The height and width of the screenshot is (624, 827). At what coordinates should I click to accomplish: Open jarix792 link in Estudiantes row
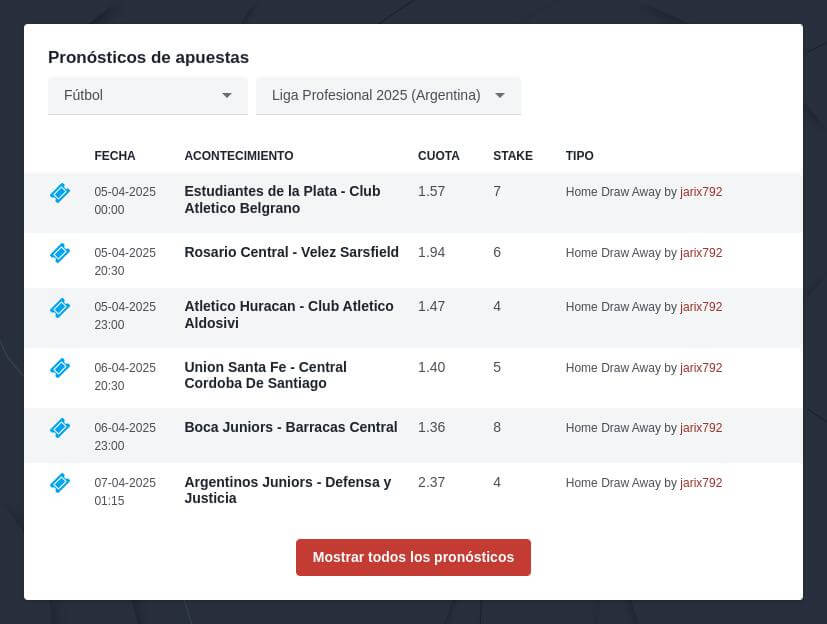pyautogui.click(x=701, y=192)
